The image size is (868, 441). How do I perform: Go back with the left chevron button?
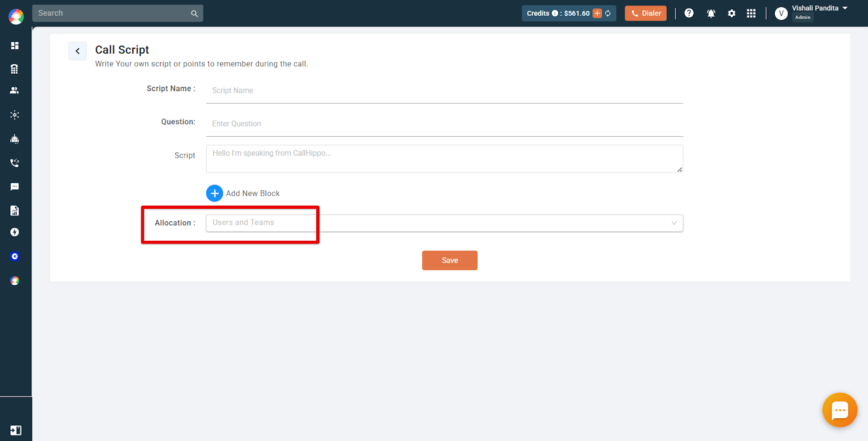coord(78,51)
